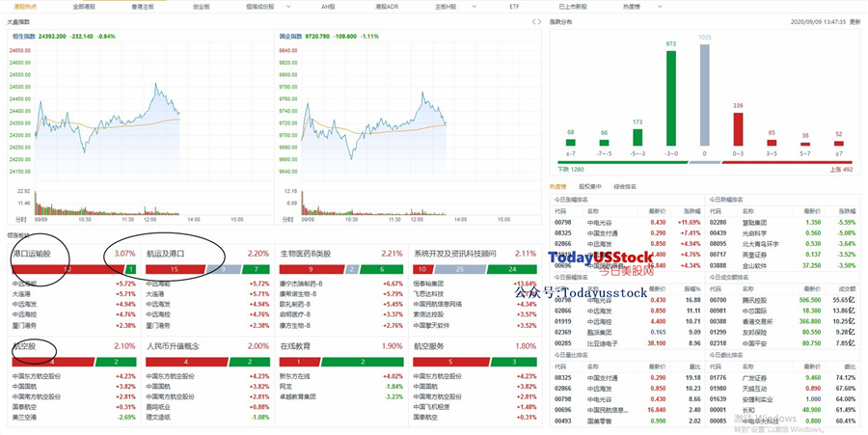
Task: Open the 航空股 sector card title
Action: tap(24, 346)
